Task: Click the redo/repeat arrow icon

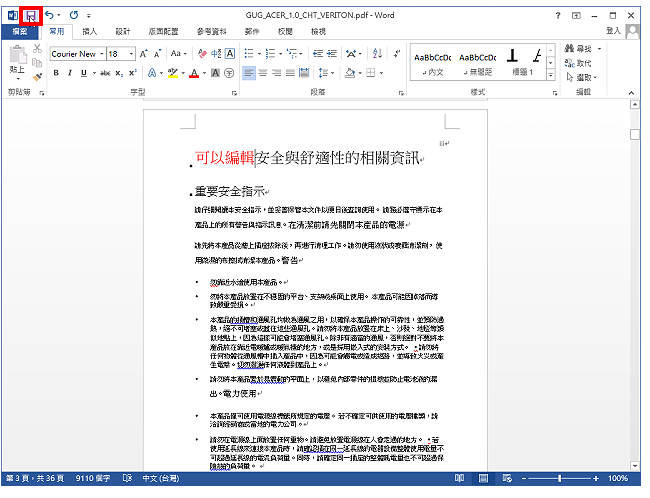Action: point(74,15)
